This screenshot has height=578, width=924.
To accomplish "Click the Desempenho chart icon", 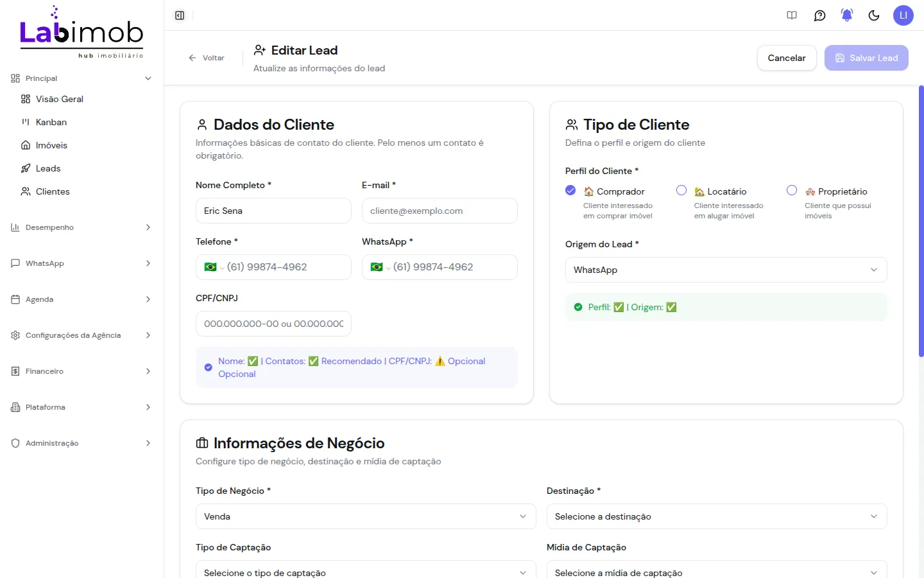I will [x=15, y=227].
